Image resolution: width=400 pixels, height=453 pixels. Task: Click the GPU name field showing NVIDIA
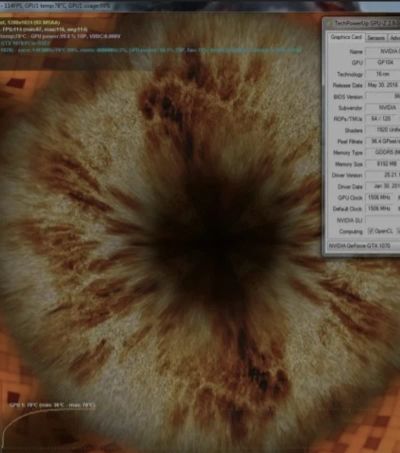click(383, 51)
